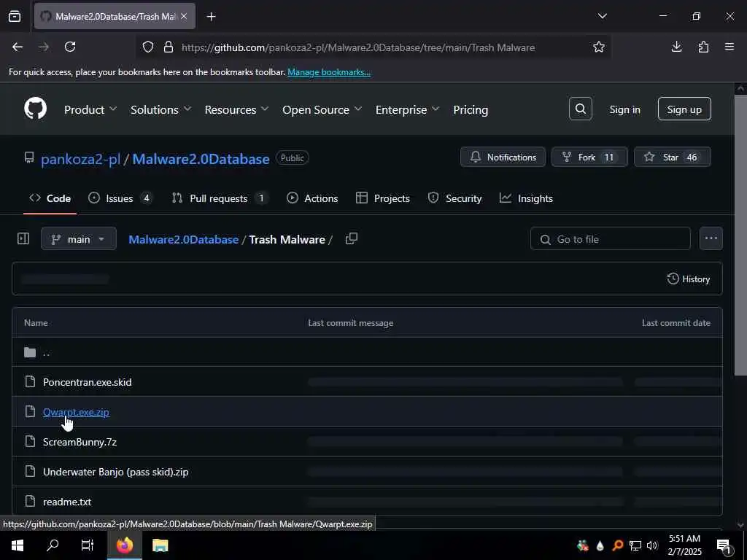
Task: Click the page vertical scrollbar thumb
Action: (740, 235)
